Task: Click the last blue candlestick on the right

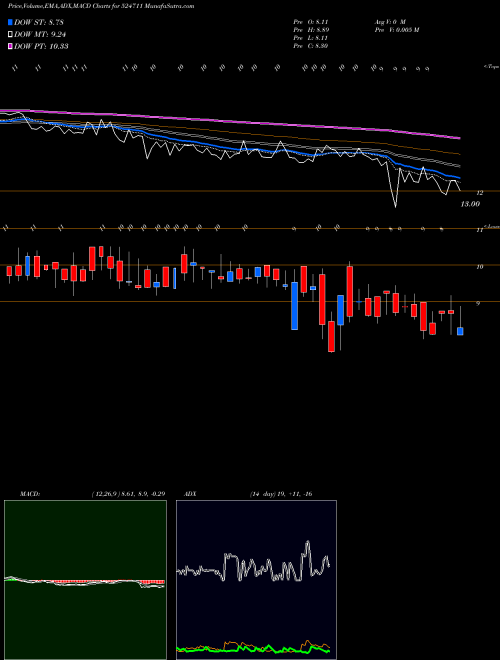Action: click(460, 331)
